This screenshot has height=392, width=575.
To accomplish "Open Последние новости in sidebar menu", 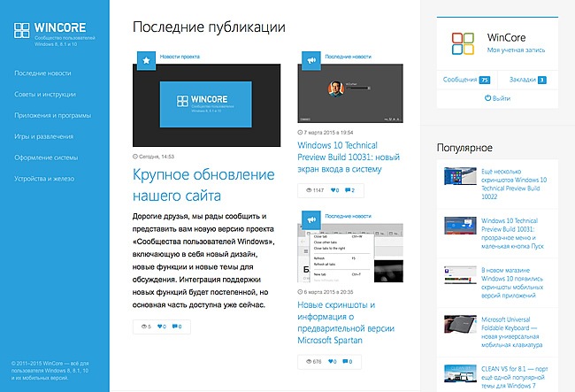I will point(43,73).
